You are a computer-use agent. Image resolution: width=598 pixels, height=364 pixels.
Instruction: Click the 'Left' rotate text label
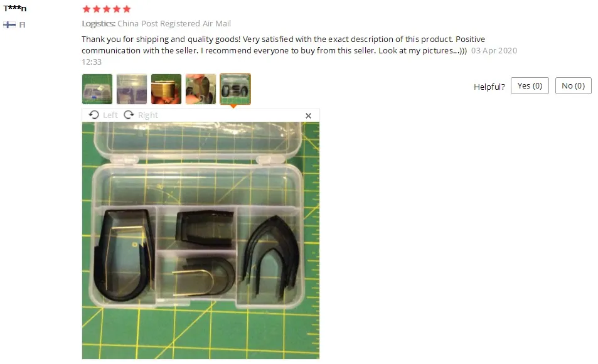tap(110, 115)
